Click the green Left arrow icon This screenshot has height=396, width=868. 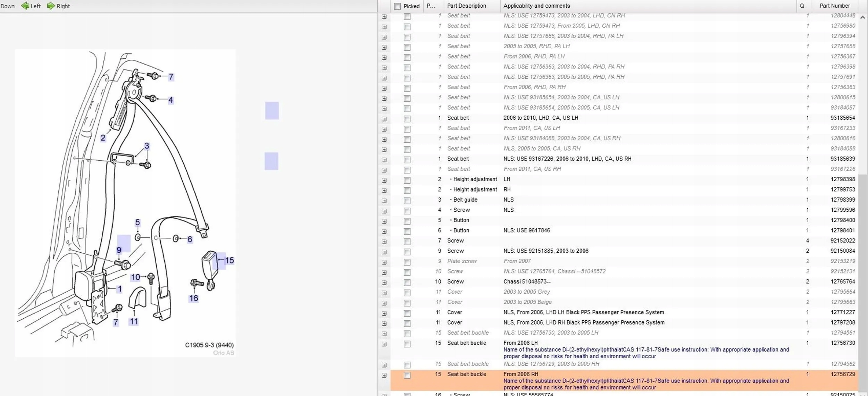[x=25, y=6]
